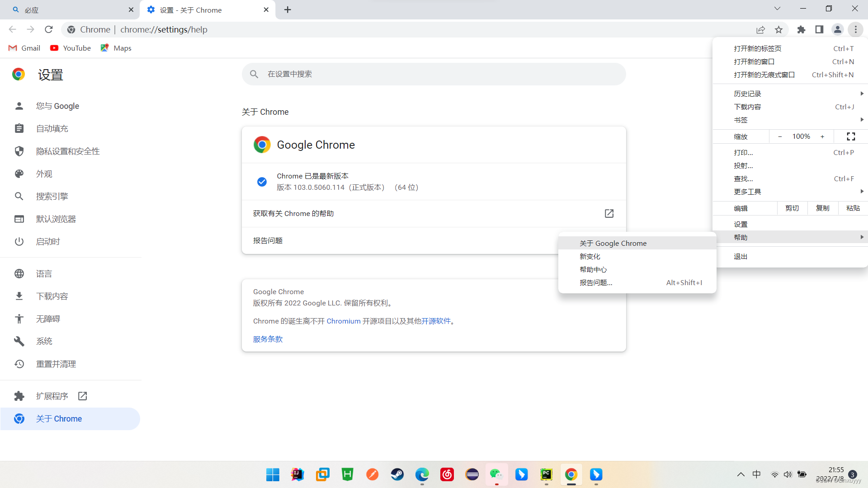Choose 投射... from the Chrome menu
Image resolution: width=868 pixels, height=488 pixels.
(x=790, y=166)
